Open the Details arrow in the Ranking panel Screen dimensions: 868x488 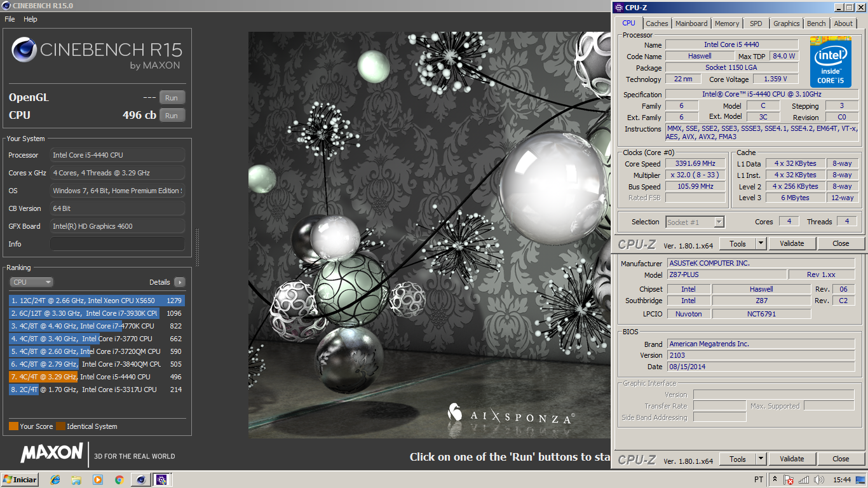pyautogui.click(x=179, y=282)
